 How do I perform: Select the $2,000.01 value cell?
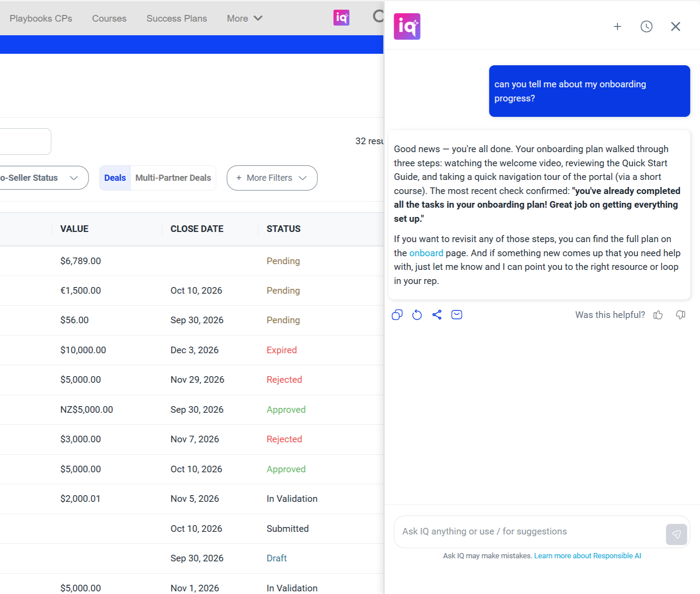(x=80, y=499)
